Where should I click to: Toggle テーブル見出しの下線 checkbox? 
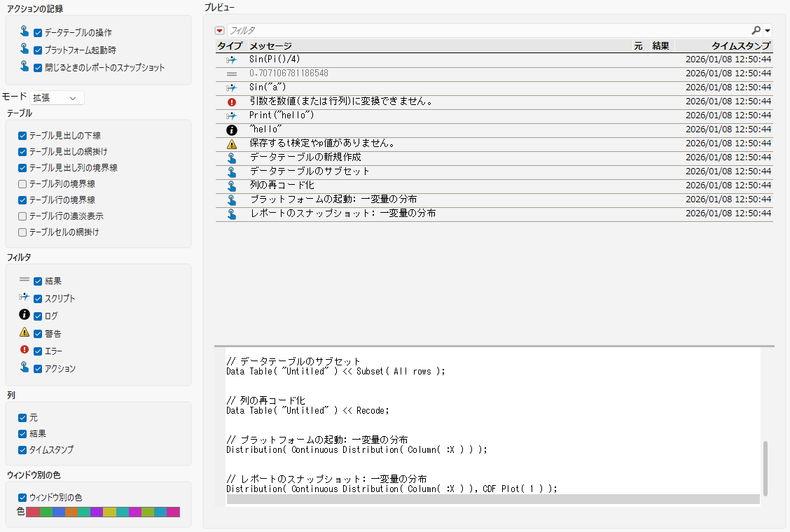coord(22,136)
